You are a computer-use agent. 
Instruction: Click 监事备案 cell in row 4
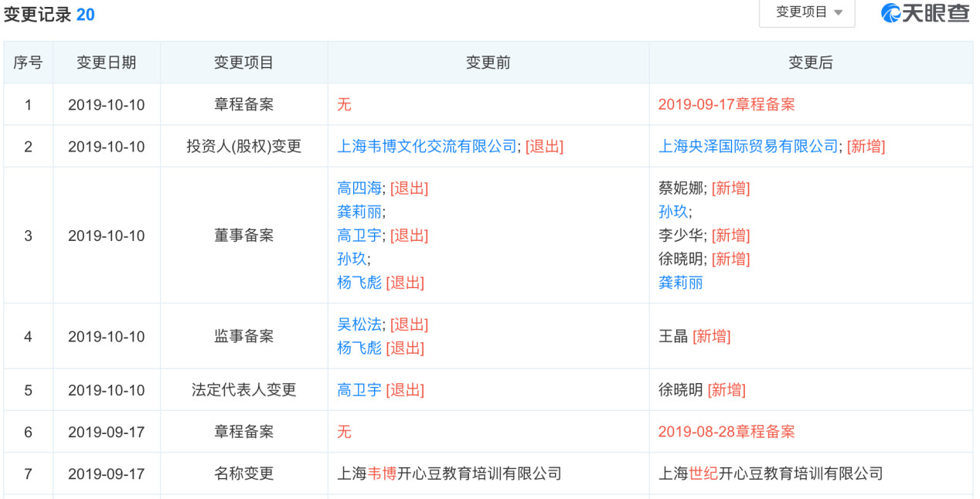click(x=244, y=337)
